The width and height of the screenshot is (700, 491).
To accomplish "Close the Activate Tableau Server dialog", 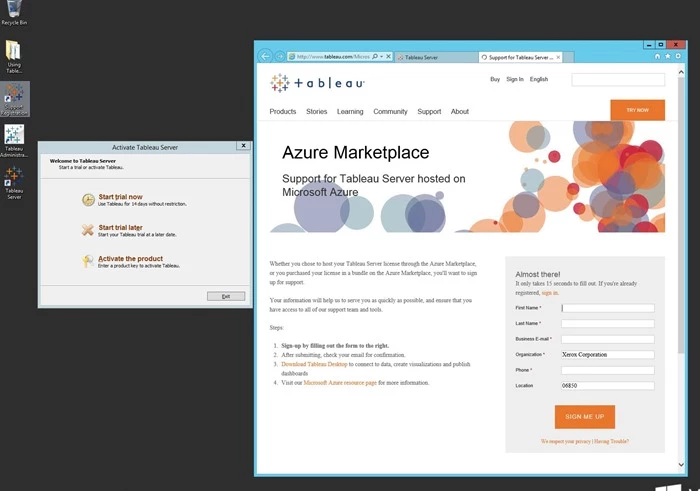I will click(x=243, y=146).
